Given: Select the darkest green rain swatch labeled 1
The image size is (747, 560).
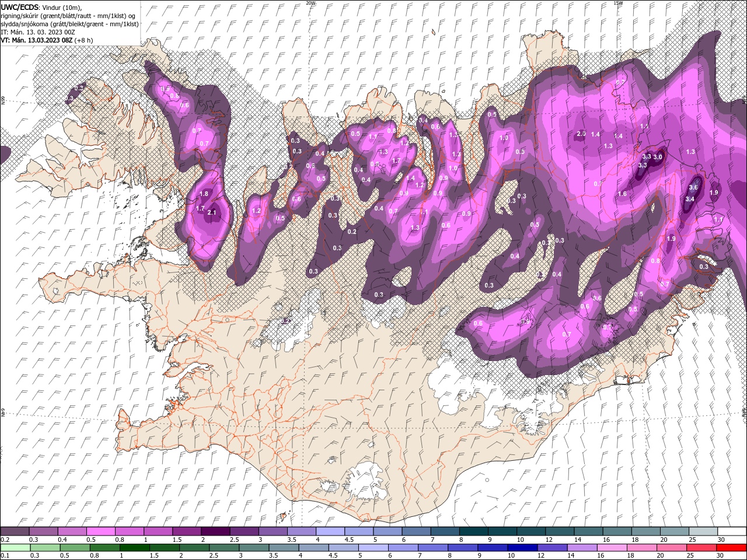Looking at the screenshot, I should [x=135, y=548].
